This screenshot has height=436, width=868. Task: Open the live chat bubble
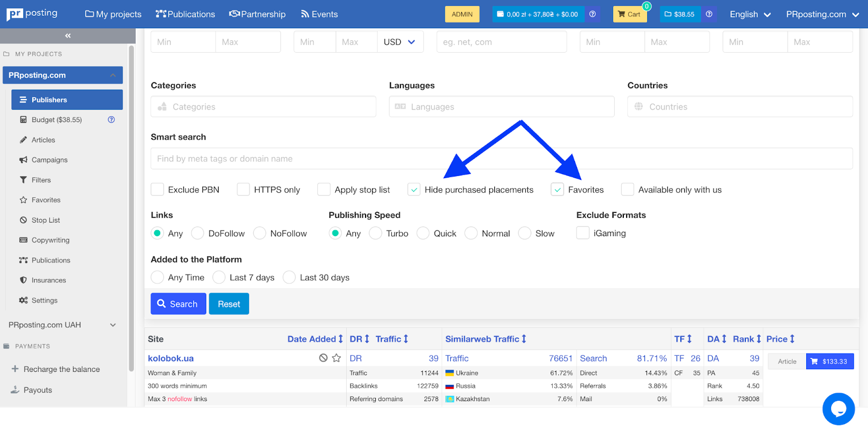click(838, 409)
